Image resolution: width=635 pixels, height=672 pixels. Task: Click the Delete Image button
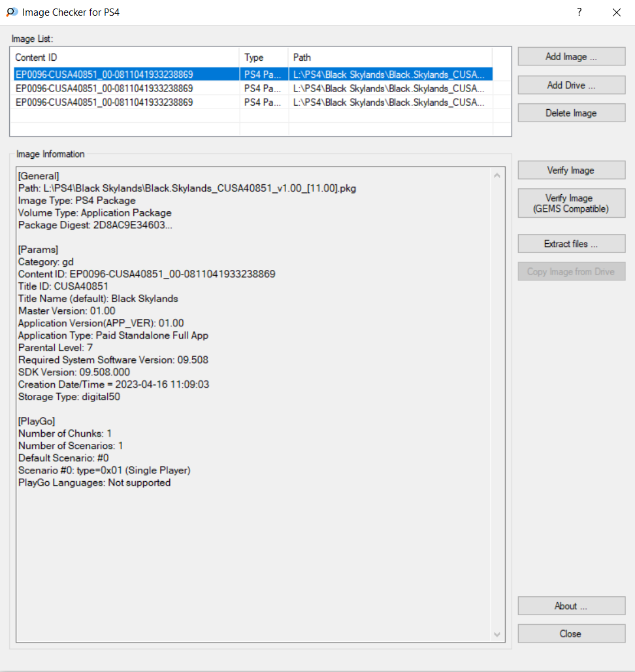coord(571,113)
